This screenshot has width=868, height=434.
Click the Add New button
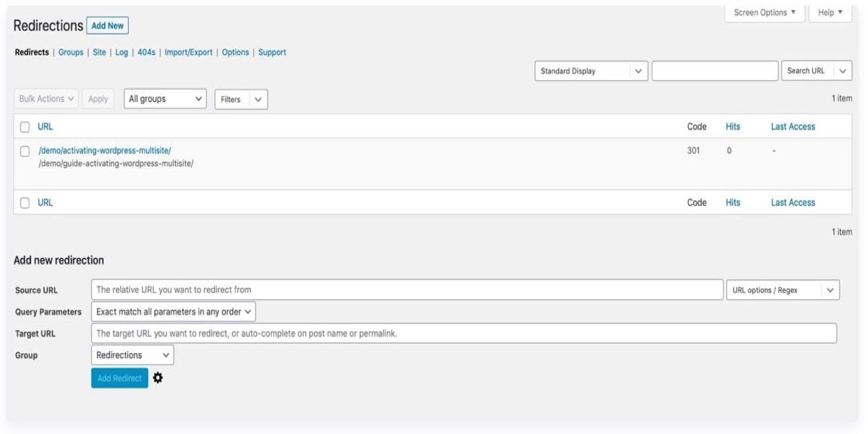108,26
